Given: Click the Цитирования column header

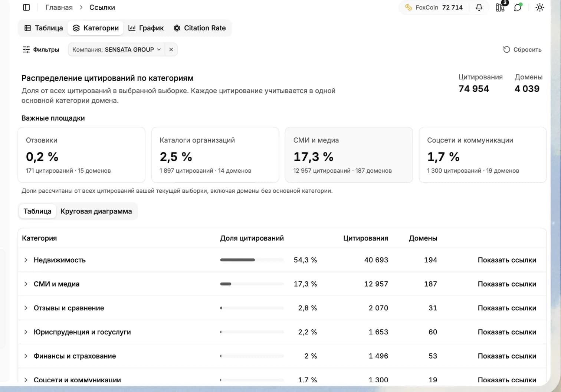Looking at the screenshot, I should (365, 238).
